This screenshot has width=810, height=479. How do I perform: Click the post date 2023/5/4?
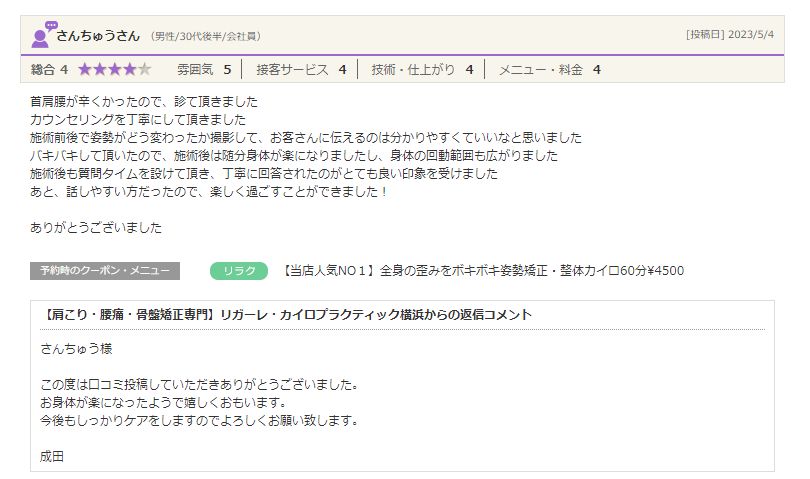click(x=751, y=35)
